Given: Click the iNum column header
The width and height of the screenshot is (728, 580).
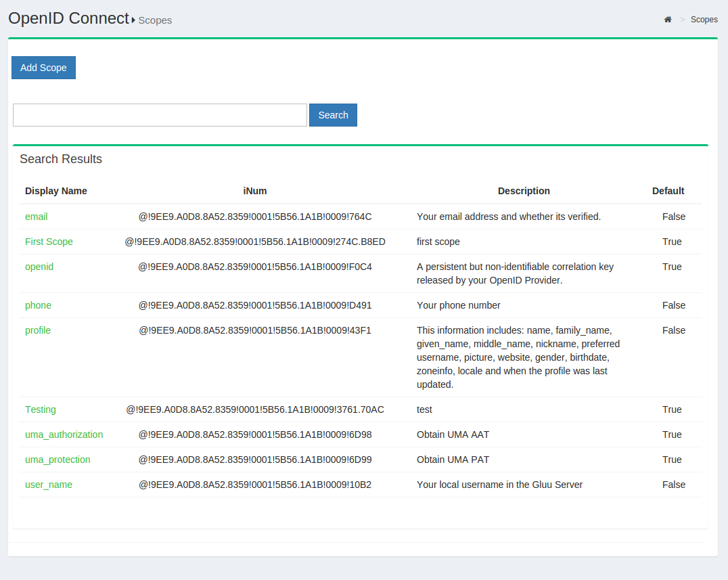Looking at the screenshot, I should [x=255, y=191].
